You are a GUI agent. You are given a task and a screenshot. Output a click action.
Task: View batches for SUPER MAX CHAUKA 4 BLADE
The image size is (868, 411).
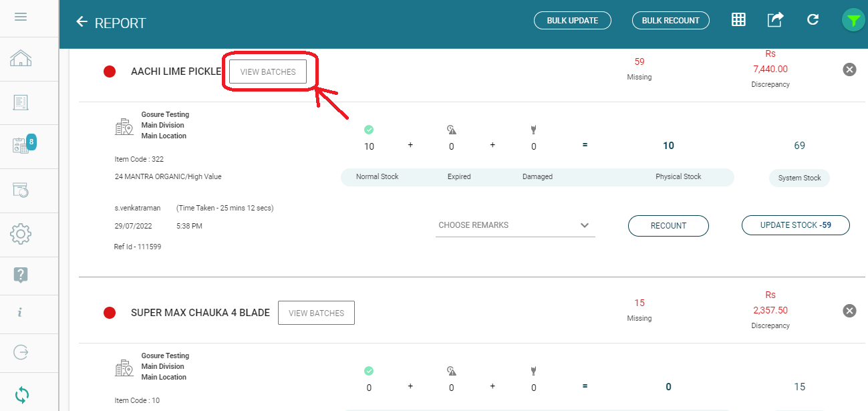pos(316,313)
